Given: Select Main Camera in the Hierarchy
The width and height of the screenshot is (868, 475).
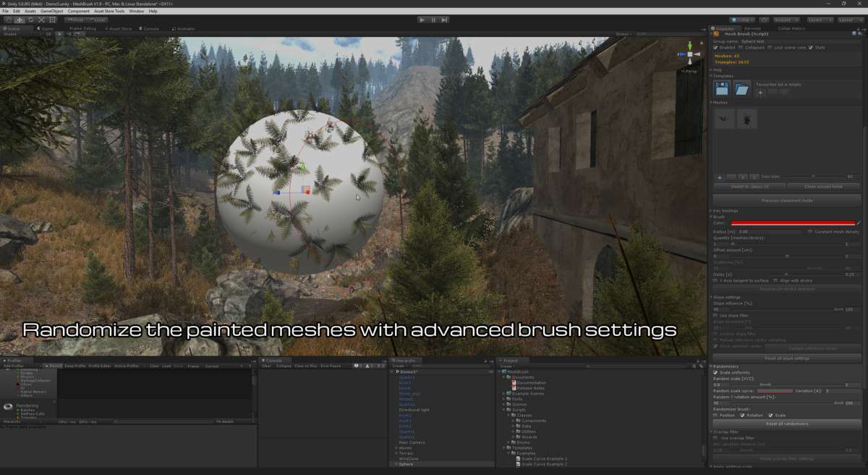Looking at the screenshot, I should [412, 442].
